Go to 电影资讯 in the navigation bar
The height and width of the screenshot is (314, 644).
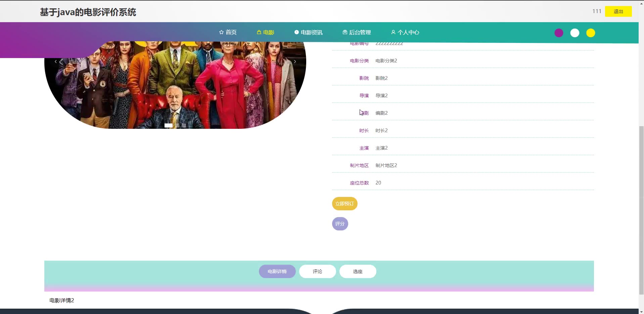[308, 32]
